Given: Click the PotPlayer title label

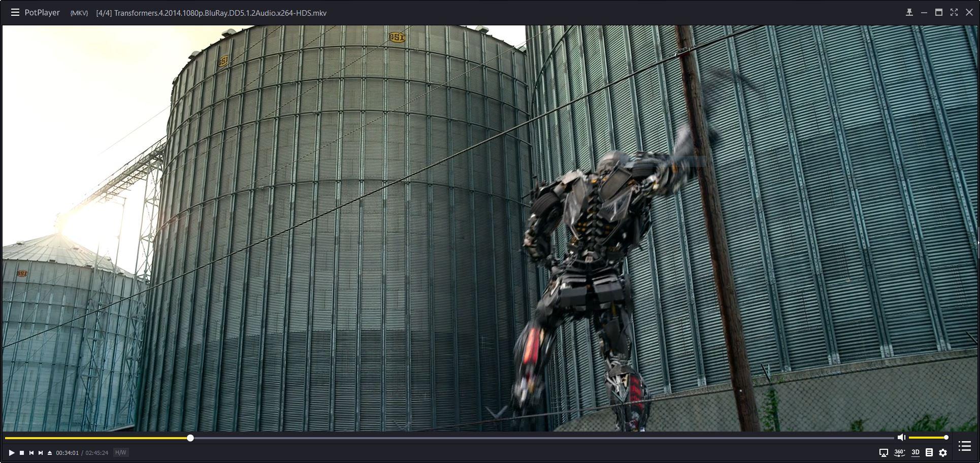Looking at the screenshot, I should 42,13.
